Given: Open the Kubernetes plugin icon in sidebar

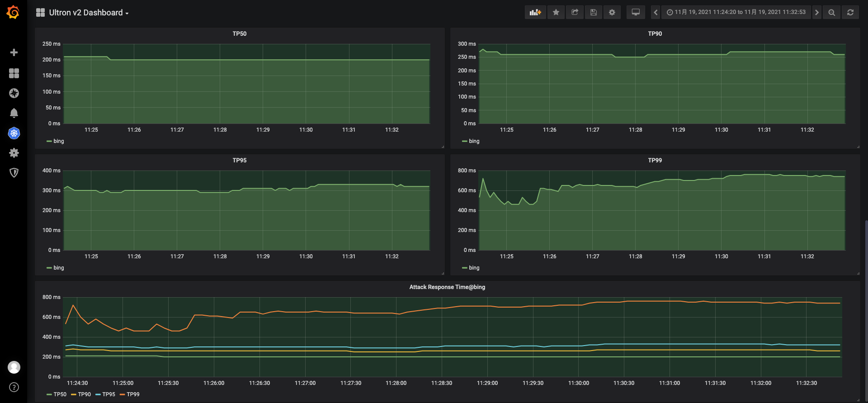Looking at the screenshot, I should coord(14,133).
